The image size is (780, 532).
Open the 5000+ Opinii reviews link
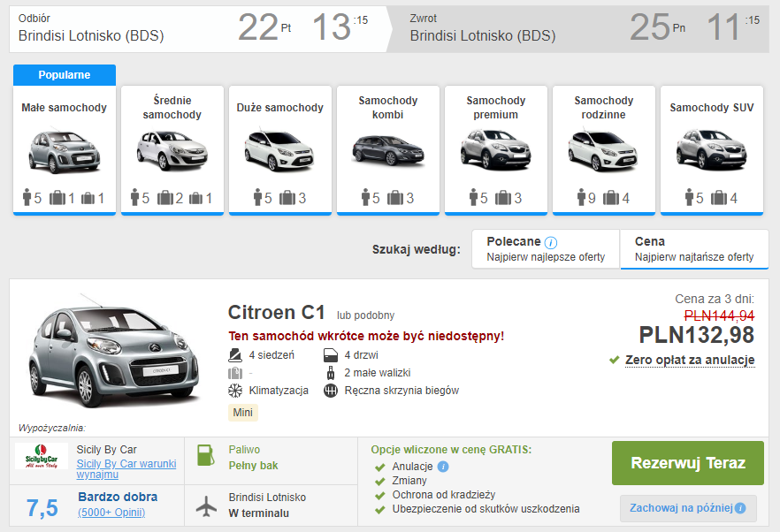click(111, 513)
